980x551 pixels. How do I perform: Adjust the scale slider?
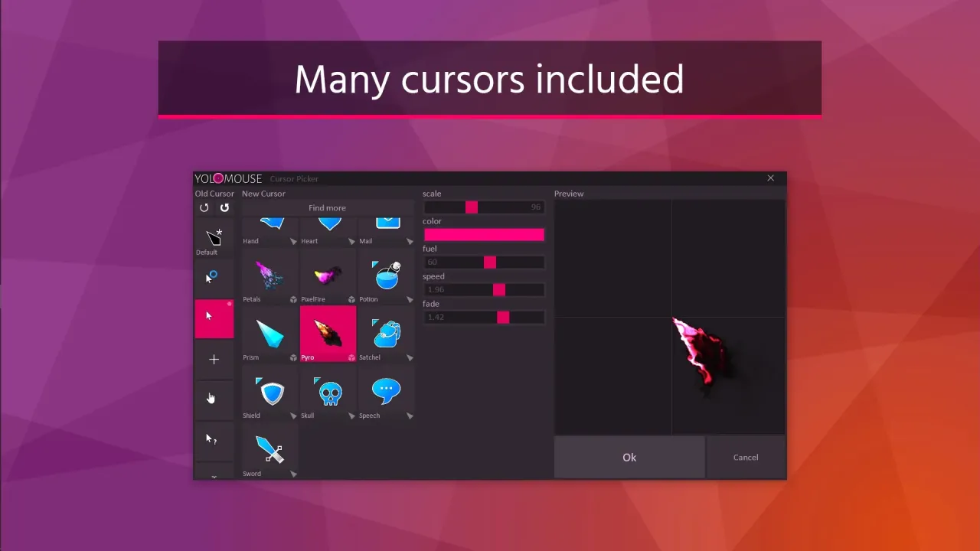[x=471, y=207]
